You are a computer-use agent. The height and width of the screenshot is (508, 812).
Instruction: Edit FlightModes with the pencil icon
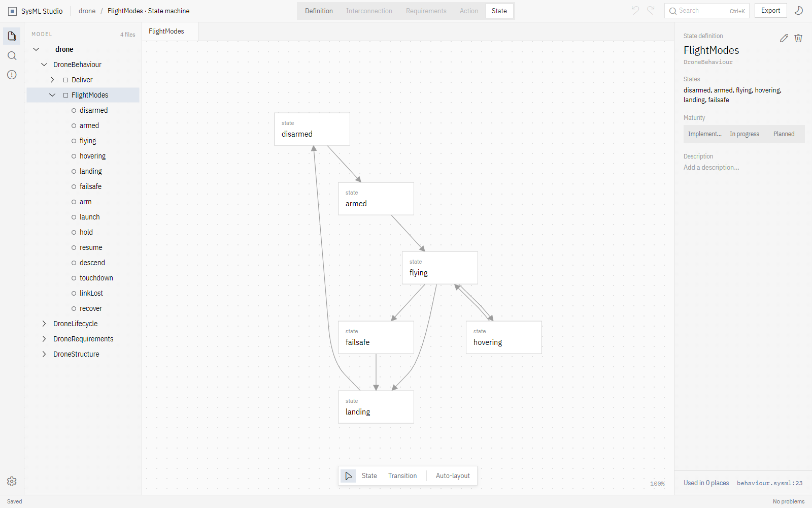tap(784, 38)
